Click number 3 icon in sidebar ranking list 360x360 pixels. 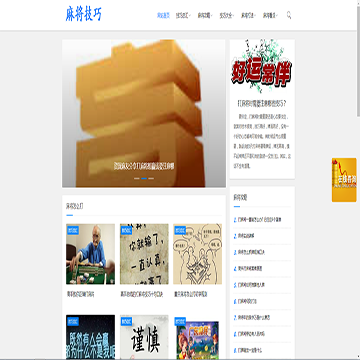235,252
